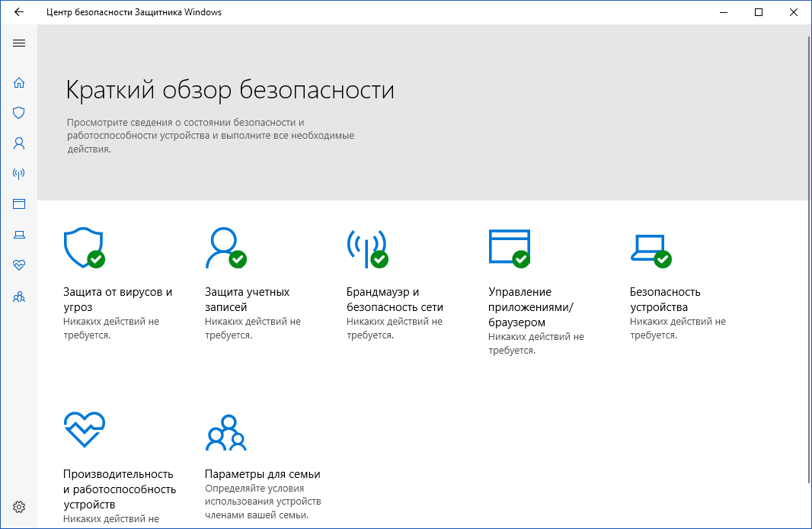Click the person icon above Защита учетных записей

[x=222, y=247]
